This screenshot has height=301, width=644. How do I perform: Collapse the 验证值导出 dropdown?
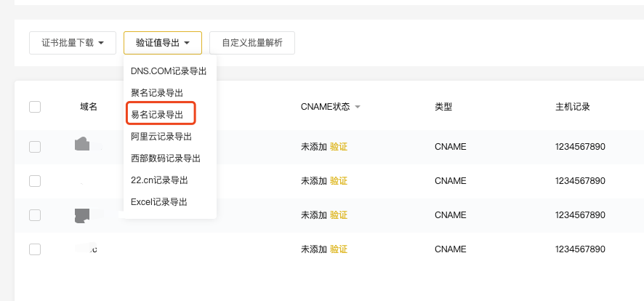163,43
